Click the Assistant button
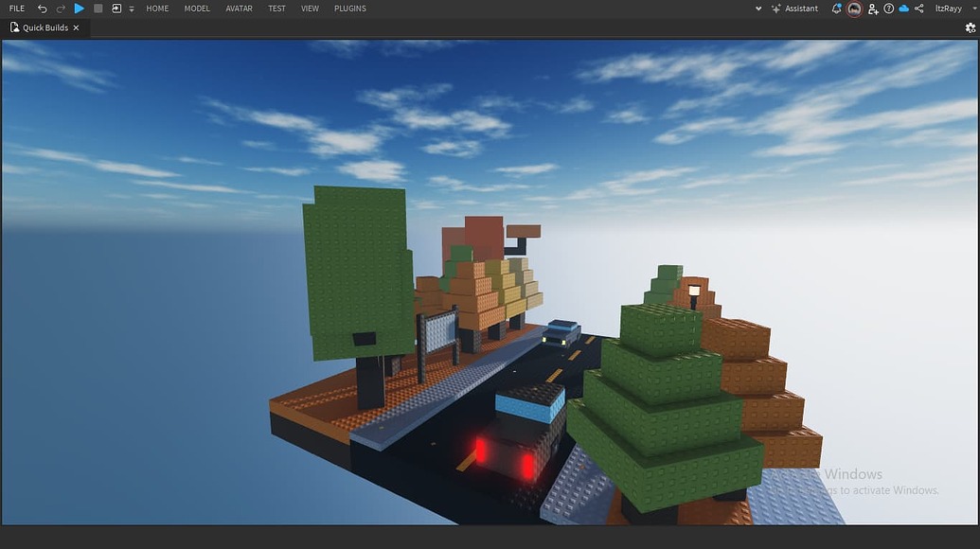Screen dimensions: 980x549 [x=798, y=9]
